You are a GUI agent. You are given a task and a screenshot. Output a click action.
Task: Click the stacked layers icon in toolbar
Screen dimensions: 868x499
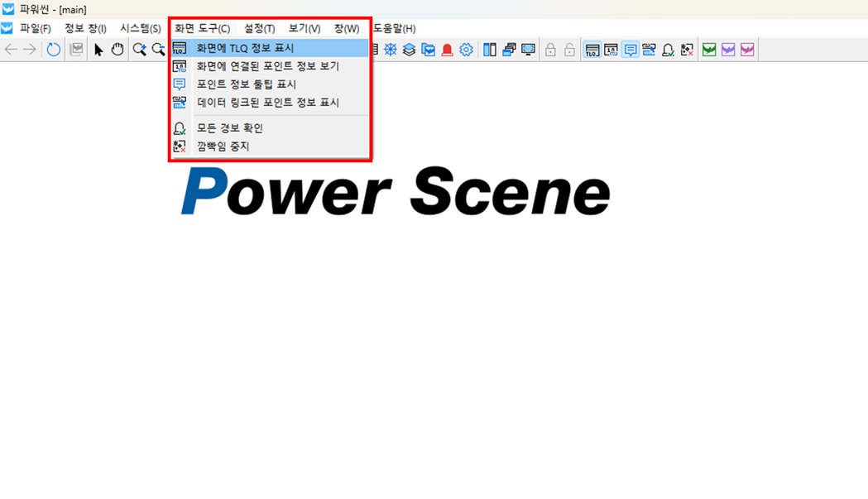click(x=409, y=50)
